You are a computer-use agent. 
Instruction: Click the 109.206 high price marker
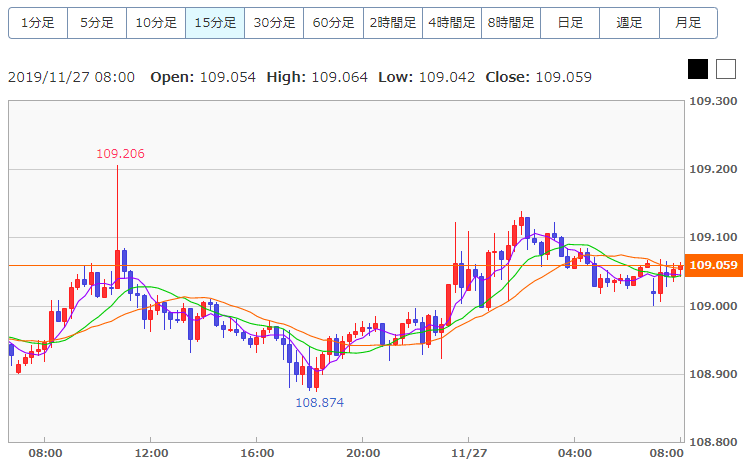[120, 154]
